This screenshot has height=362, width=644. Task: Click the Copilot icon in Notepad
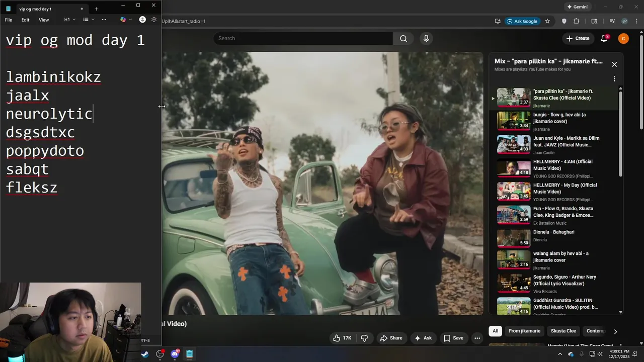tap(123, 20)
